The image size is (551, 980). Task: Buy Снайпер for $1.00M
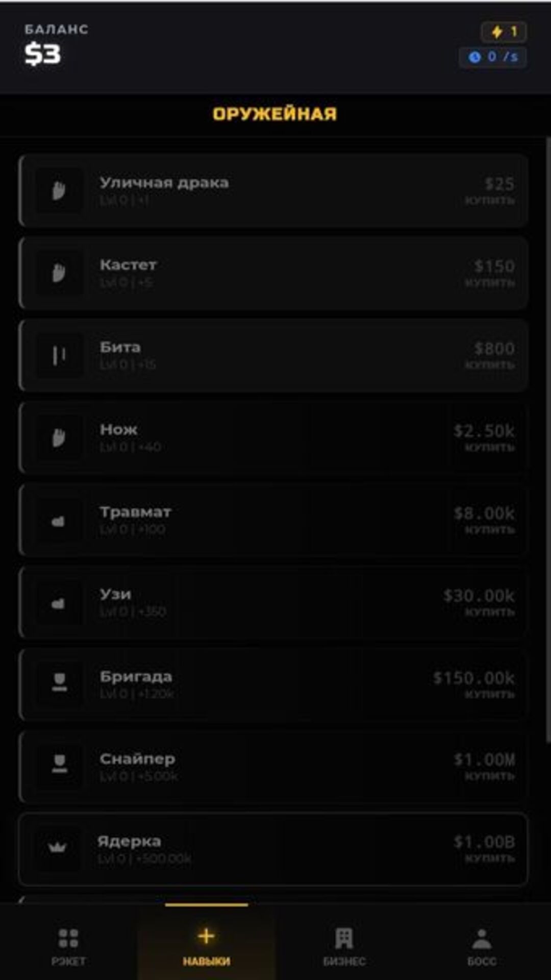coord(485,767)
